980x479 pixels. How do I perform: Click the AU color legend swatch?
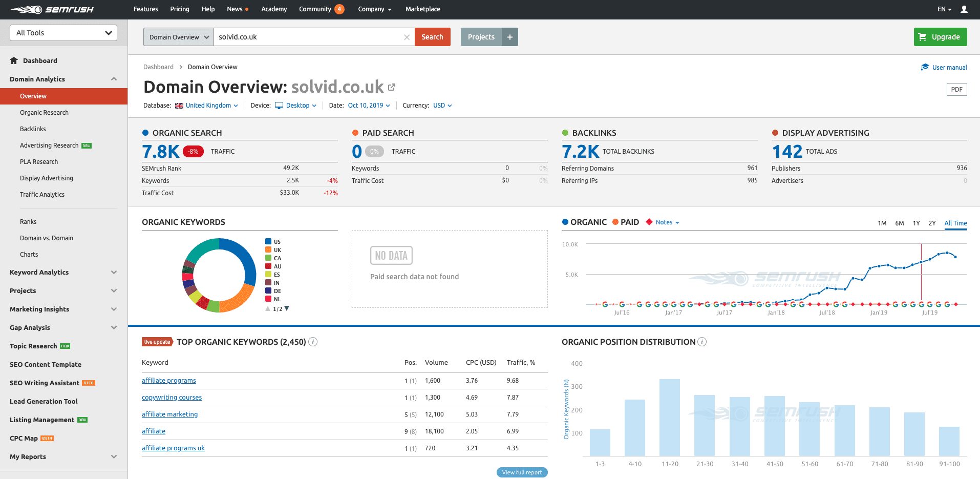[x=268, y=266]
